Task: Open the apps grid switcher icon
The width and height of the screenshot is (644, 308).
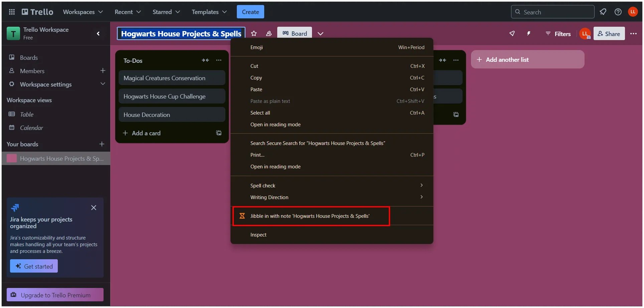Action: pos(12,12)
